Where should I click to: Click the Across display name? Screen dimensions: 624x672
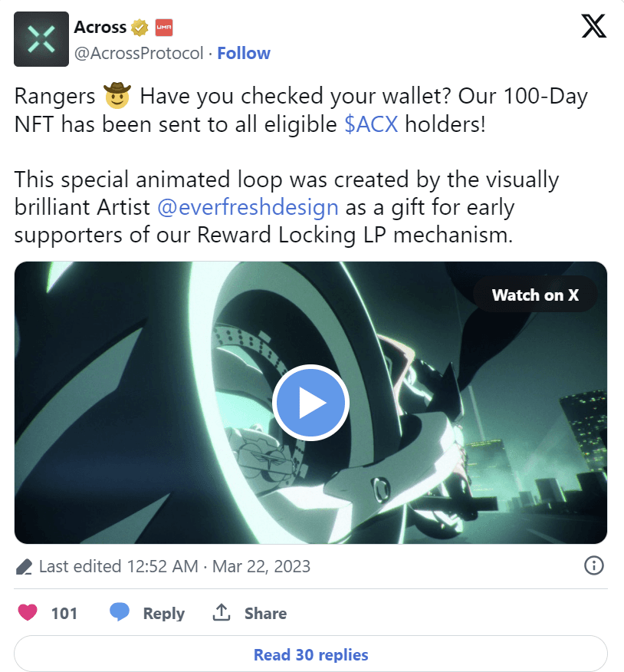tap(100, 28)
